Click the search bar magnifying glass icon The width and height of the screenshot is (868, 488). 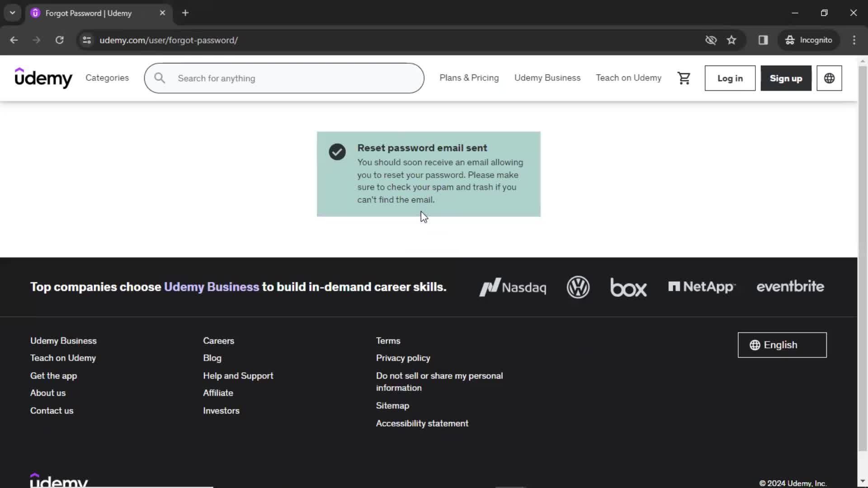159,78
